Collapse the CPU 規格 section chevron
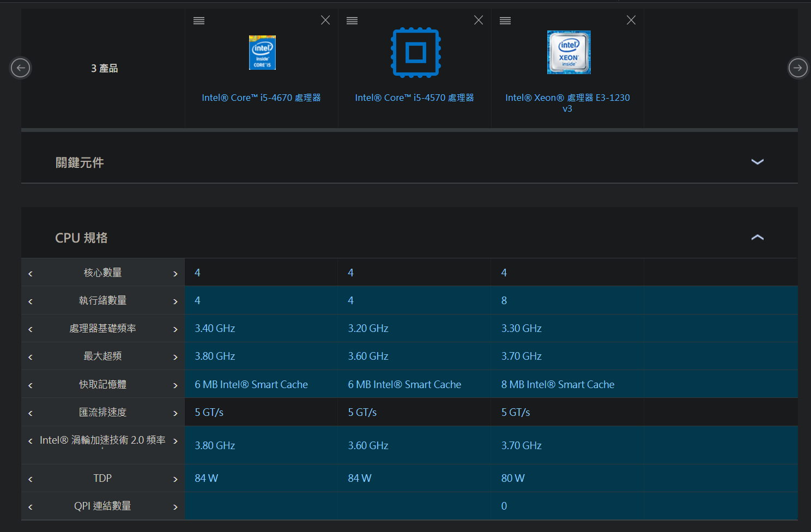811x532 pixels. click(x=758, y=237)
